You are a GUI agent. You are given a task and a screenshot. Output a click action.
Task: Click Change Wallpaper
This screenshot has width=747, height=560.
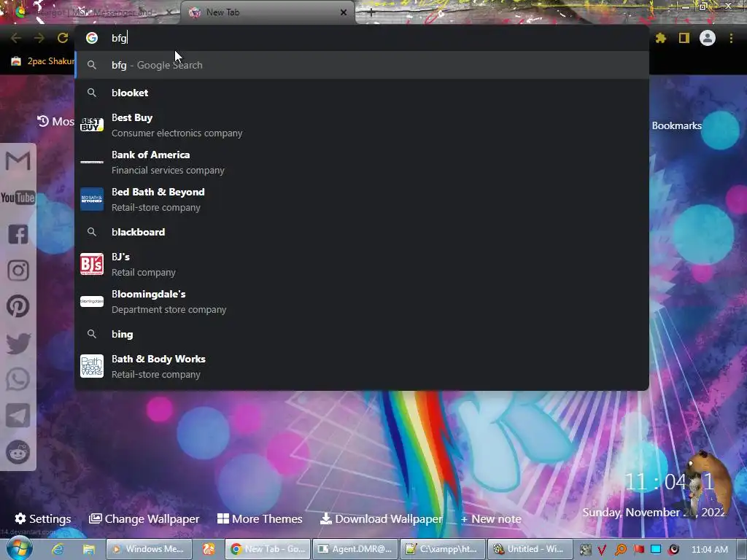(x=144, y=518)
